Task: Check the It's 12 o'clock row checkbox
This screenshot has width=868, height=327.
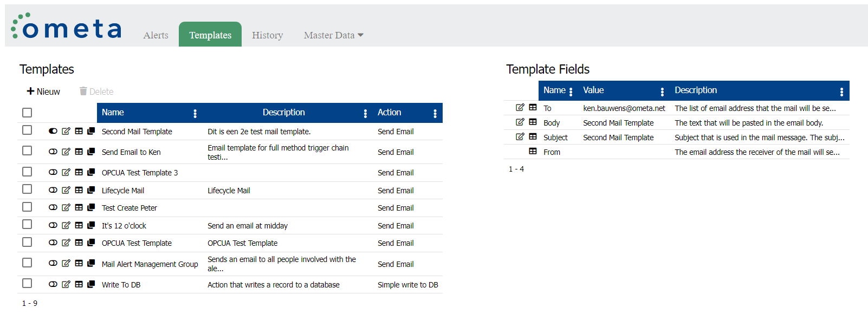Action: 27,224
